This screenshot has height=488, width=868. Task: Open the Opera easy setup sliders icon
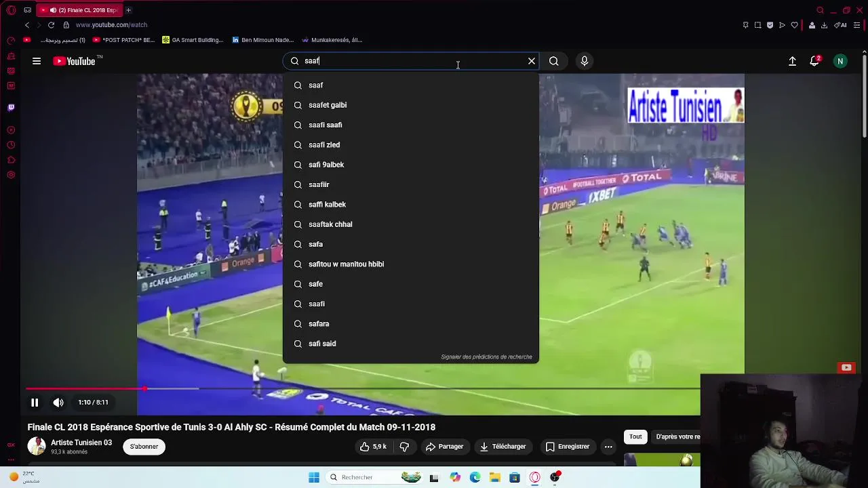point(857,25)
